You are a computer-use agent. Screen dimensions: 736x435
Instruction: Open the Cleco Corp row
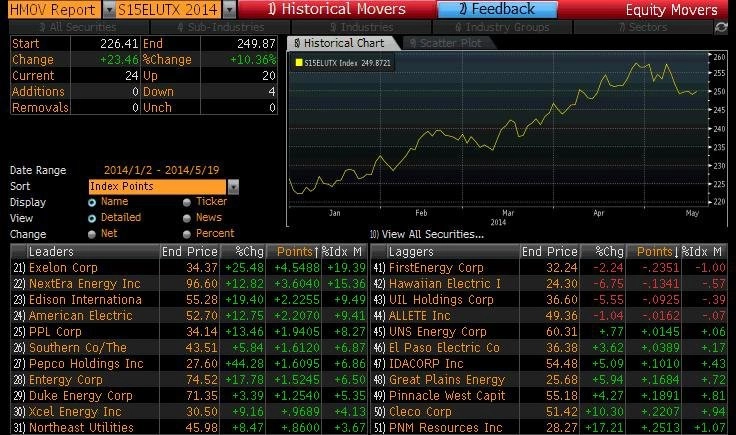[x=549, y=411]
